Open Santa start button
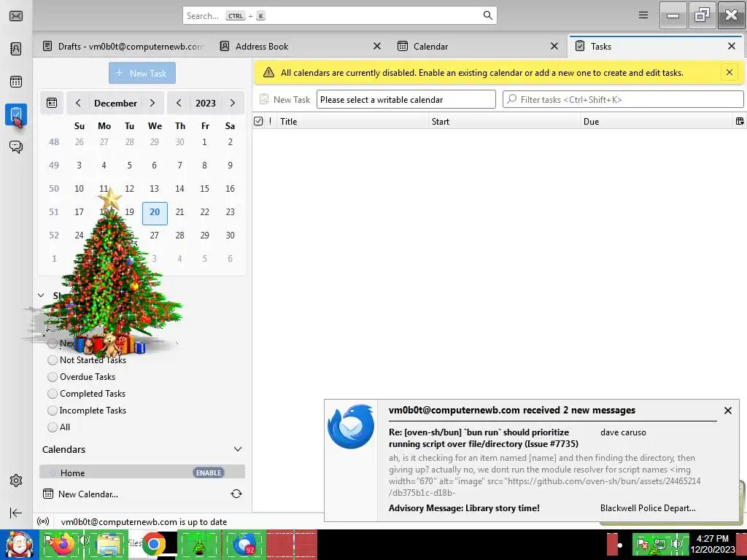The width and height of the screenshot is (747, 560). tap(19, 544)
